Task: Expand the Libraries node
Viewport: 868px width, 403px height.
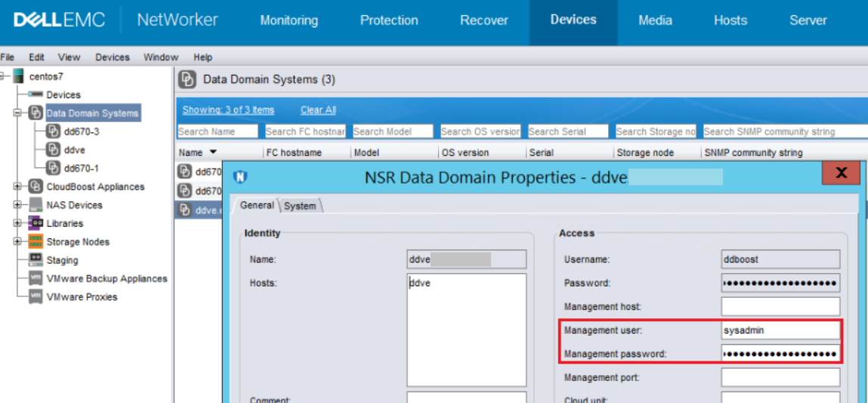Action: (x=17, y=223)
